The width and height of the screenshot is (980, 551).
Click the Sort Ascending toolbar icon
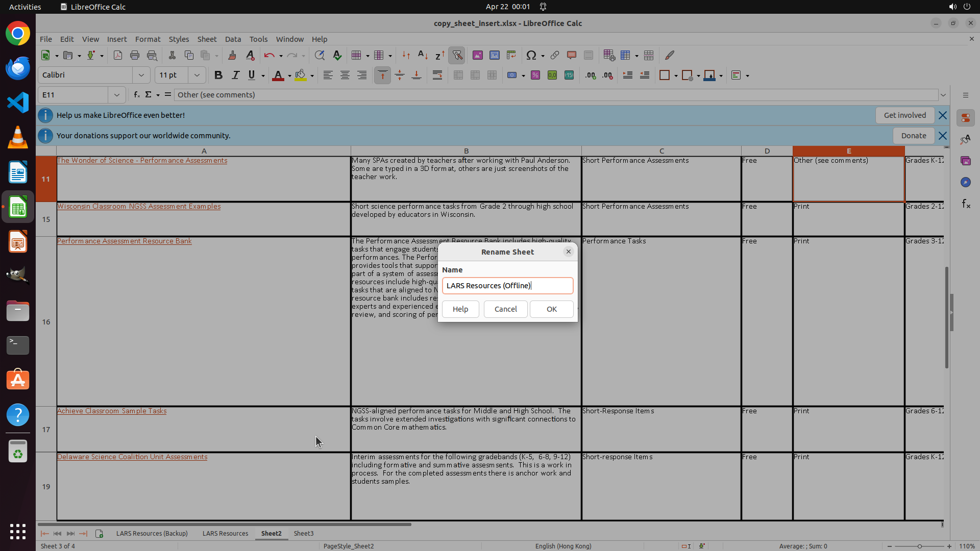coord(423,55)
